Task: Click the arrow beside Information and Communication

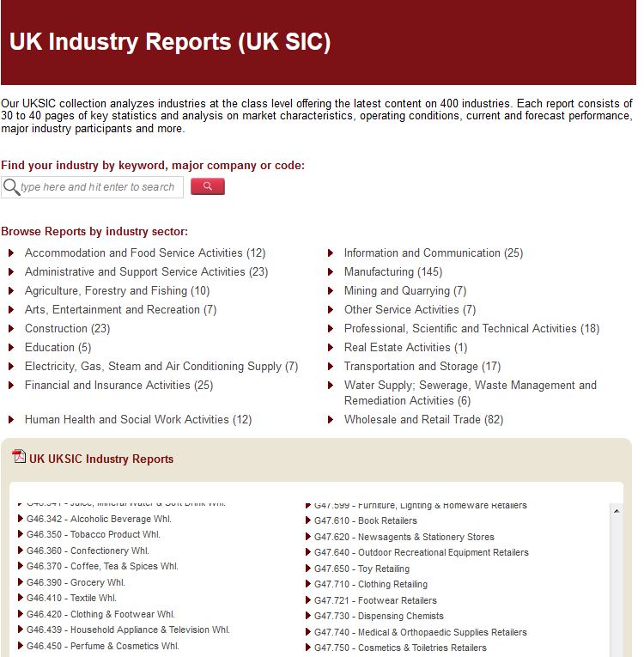Action: pos(331,253)
